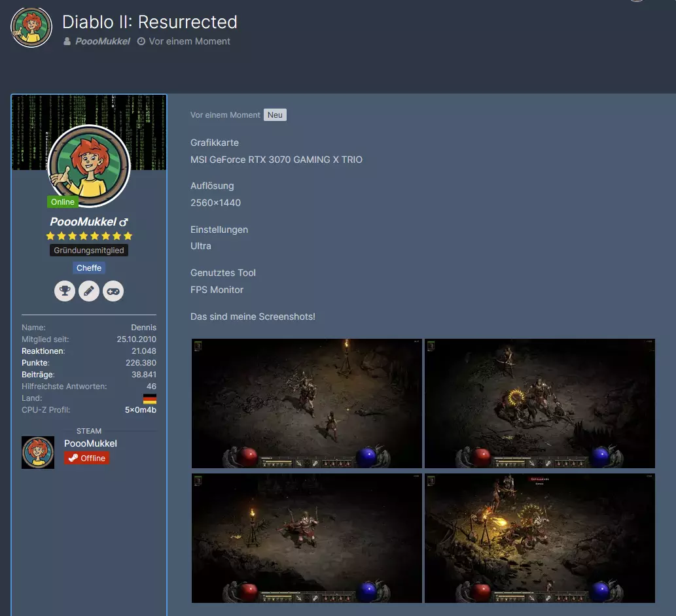Image resolution: width=676 pixels, height=616 pixels.
Task: Select the text MSI GeForce RTX 3070 GAMING X TRIO
Action: (276, 160)
